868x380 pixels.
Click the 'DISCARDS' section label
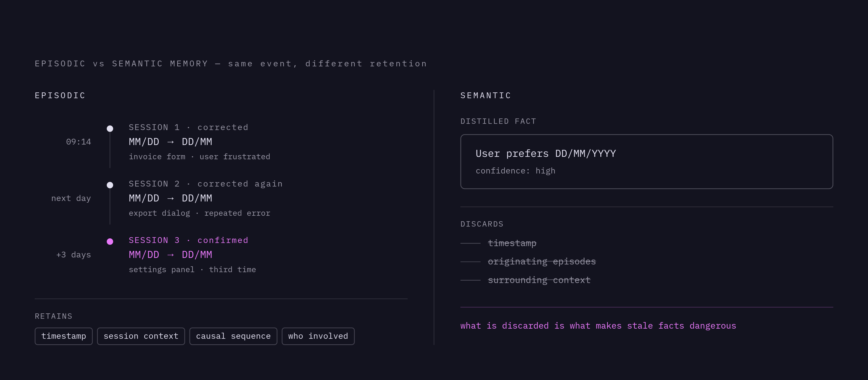[x=482, y=224]
